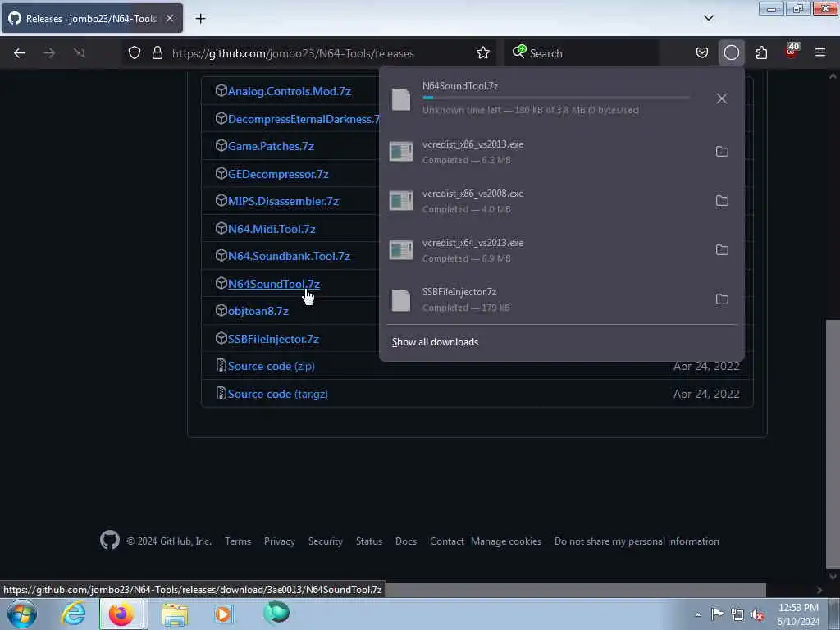Open the media player taskbar icon
Viewport: 840px width, 630px height.
coord(223,614)
